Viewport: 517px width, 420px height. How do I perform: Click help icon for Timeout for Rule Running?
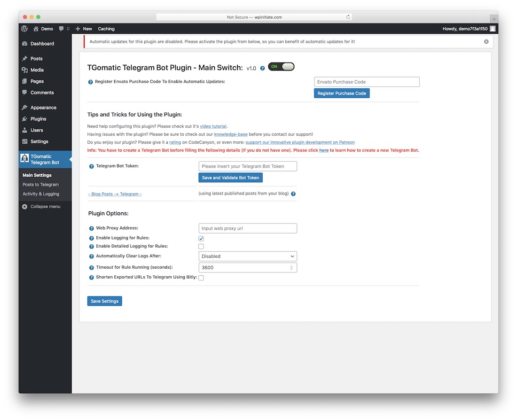pos(91,268)
